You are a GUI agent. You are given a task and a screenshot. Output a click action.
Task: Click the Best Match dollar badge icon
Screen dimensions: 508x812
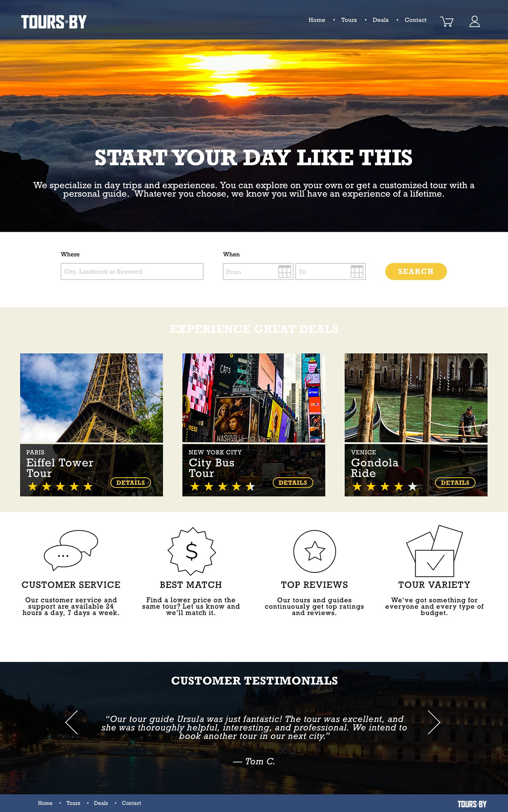point(192,551)
